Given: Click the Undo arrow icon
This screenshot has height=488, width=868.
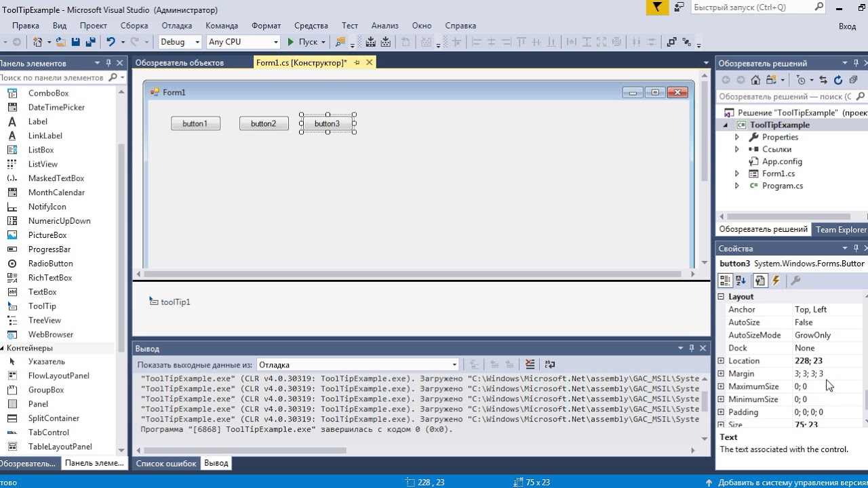Looking at the screenshot, I should 111,42.
